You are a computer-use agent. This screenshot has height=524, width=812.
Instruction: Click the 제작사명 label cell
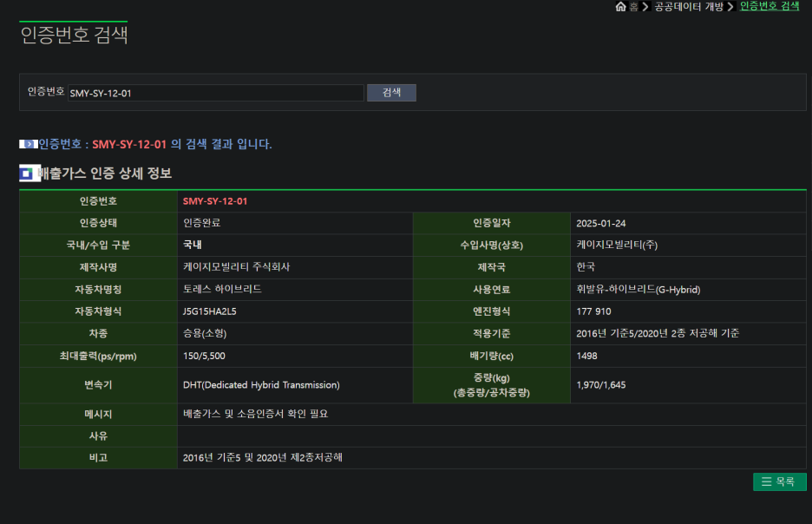tap(98, 267)
